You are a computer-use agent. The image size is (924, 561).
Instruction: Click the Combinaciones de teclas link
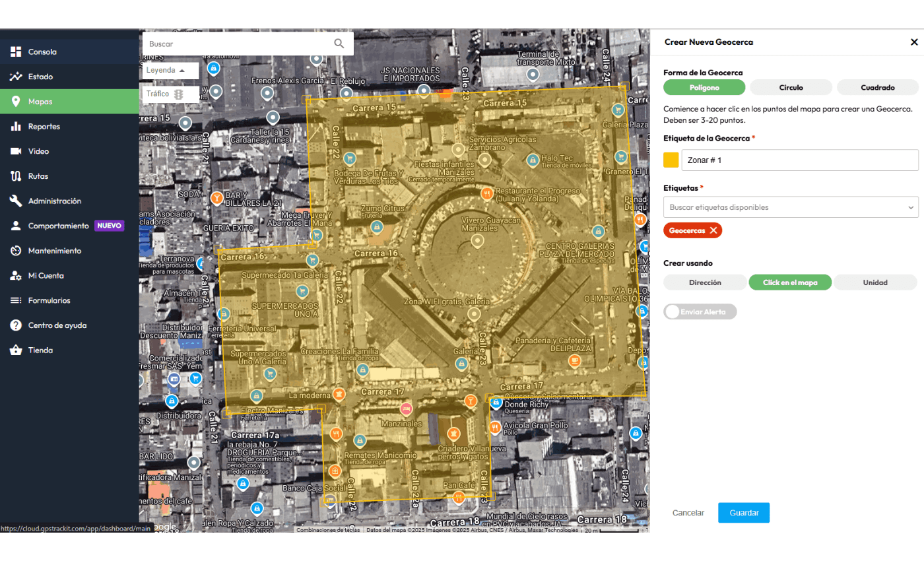tap(328, 530)
